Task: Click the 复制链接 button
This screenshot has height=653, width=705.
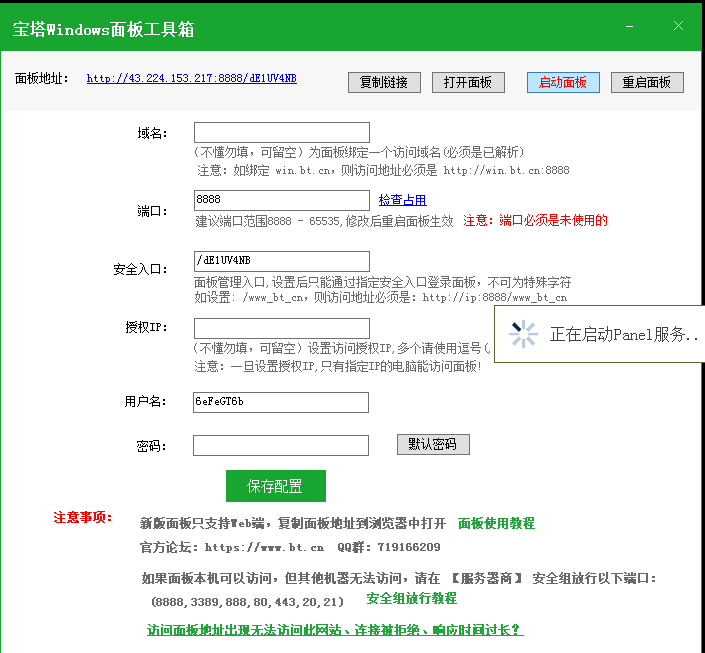Action: point(384,82)
